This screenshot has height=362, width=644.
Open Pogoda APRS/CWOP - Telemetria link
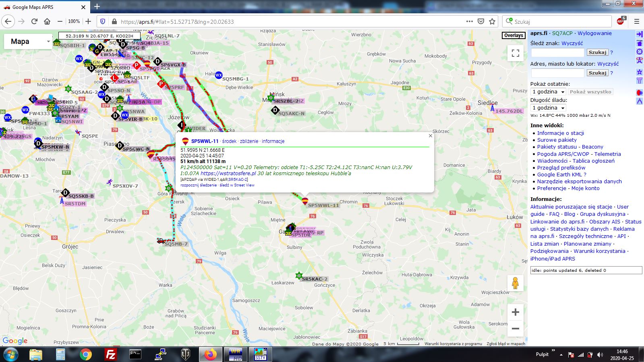pyautogui.click(x=579, y=154)
